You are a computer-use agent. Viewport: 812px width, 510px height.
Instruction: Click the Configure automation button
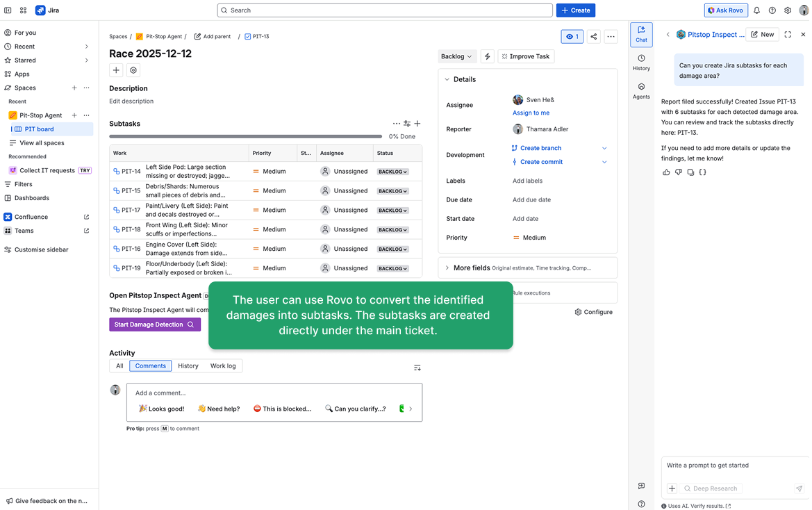[x=593, y=312]
